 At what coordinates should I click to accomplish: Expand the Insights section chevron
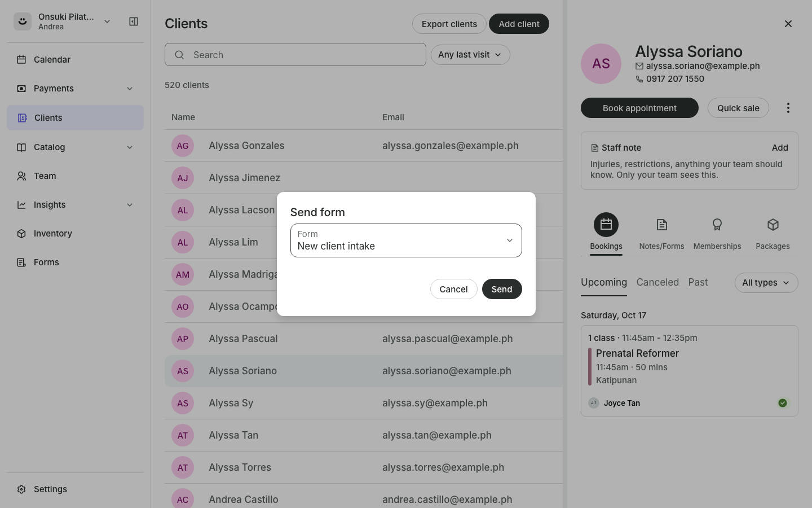pyautogui.click(x=130, y=205)
